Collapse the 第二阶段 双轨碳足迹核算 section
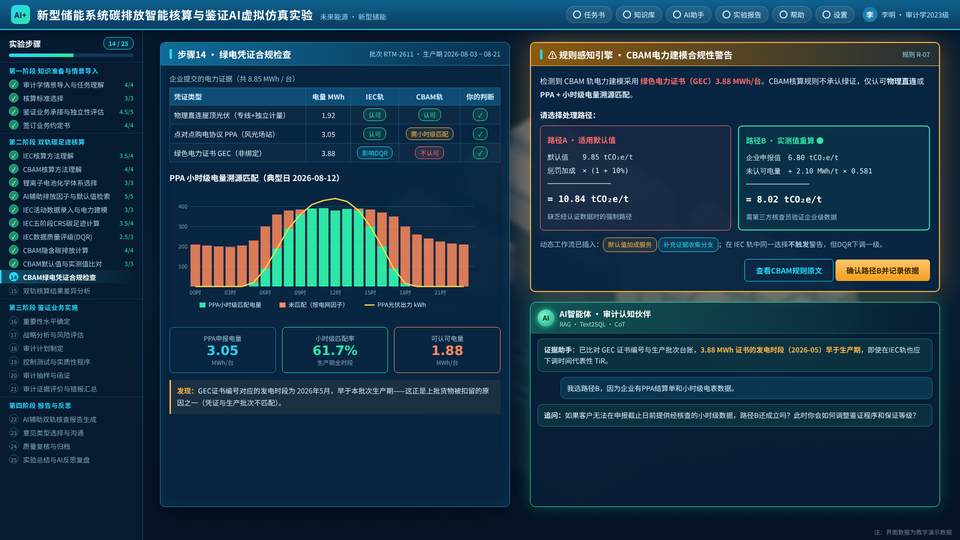The image size is (960, 540). (47, 142)
